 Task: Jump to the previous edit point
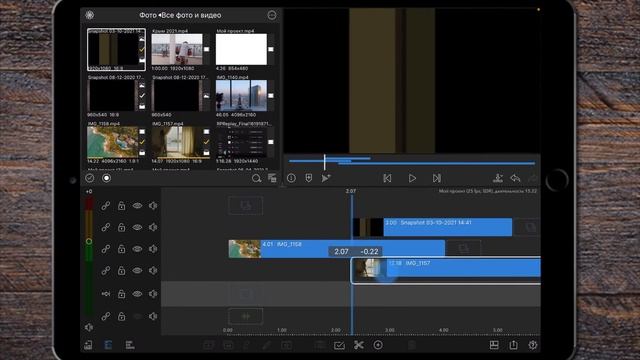coord(387,178)
